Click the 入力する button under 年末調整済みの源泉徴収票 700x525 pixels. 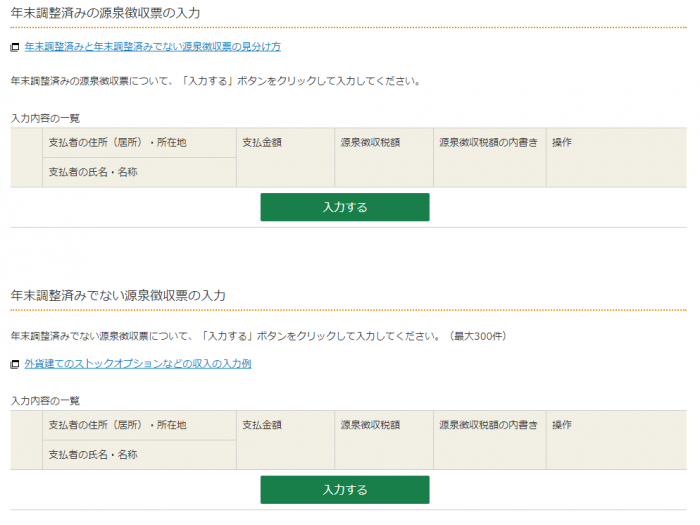click(x=345, y=207)
